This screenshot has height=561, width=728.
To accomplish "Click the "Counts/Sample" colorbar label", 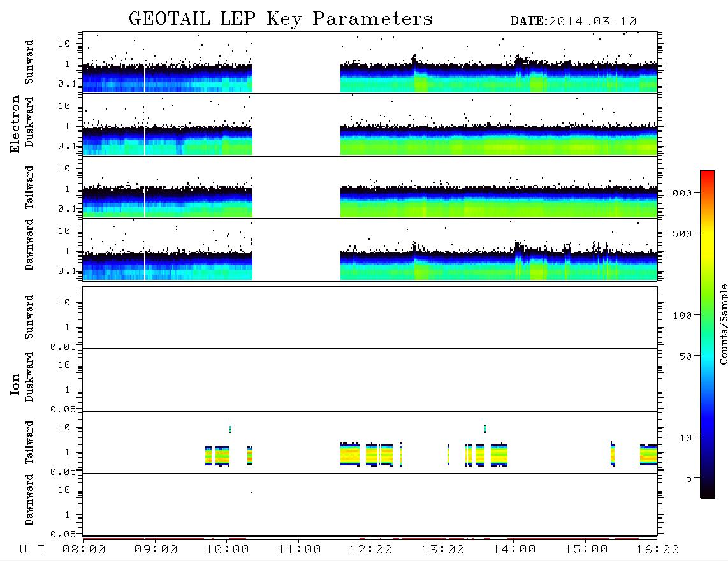I will (x=724, y=324).
